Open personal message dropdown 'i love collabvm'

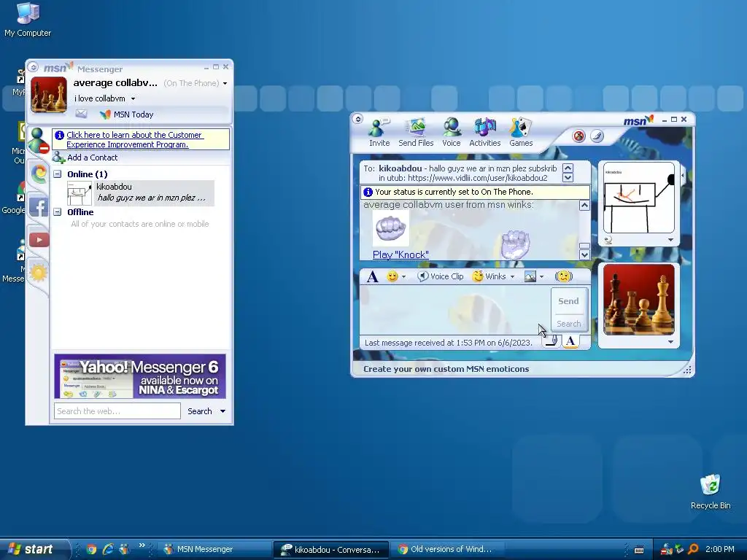pyautogui.click(x=133, y=98)
